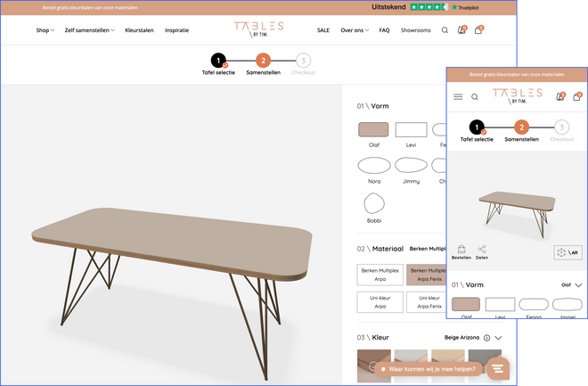Collapse the 03 Kleur section chevron
The width and height of the screenshot is (588, 386).
[498, 338]
